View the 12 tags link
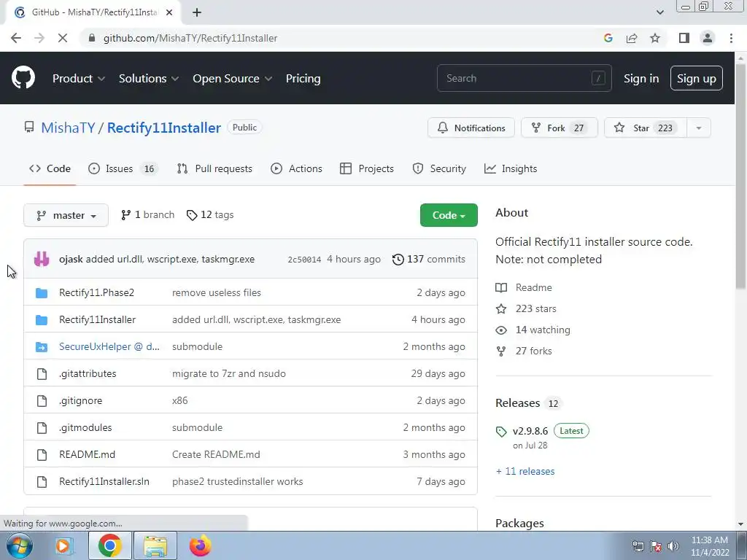 (210, 215)
